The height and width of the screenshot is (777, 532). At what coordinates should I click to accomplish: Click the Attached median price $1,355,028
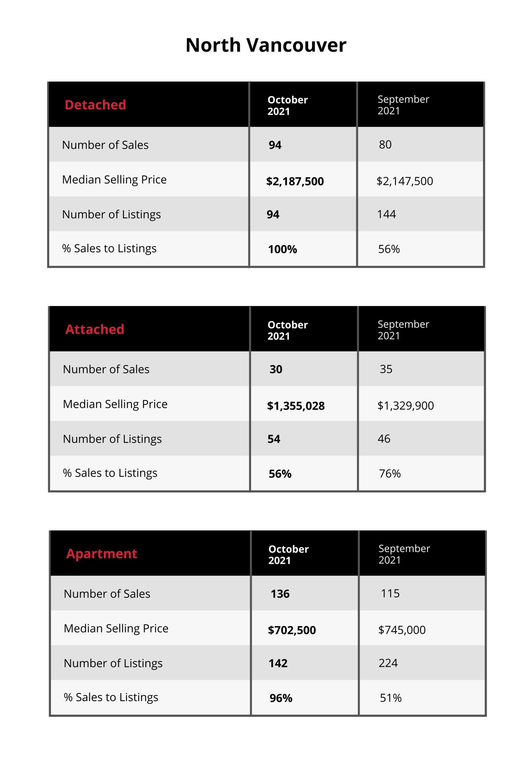click(296, 405)
